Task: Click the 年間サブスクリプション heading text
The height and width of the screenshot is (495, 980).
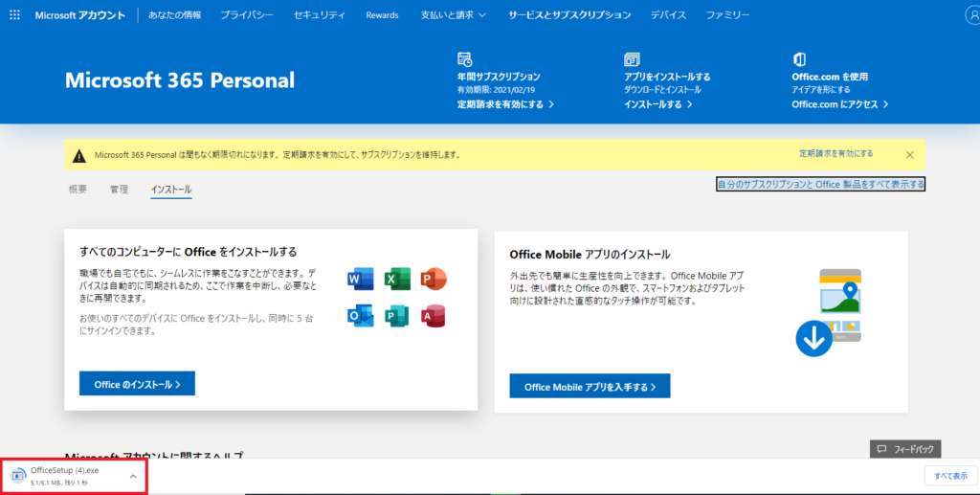Action: tap(499, 77)
